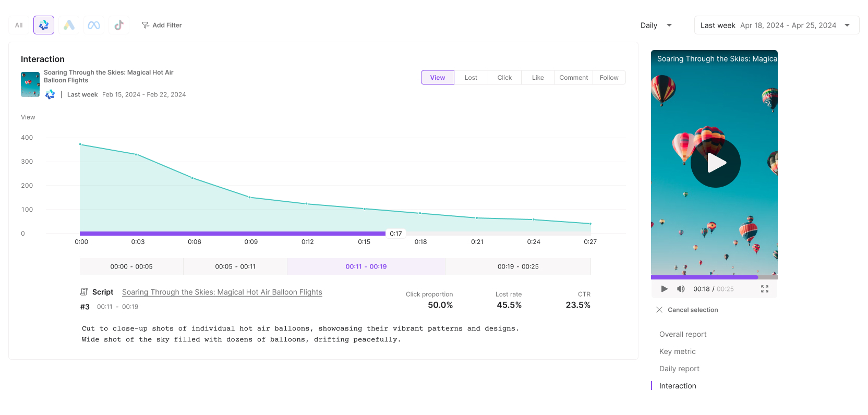The height and width of the screenshot is (415, 868).
Task: Select the Like metric toggle
Action: 538,78
